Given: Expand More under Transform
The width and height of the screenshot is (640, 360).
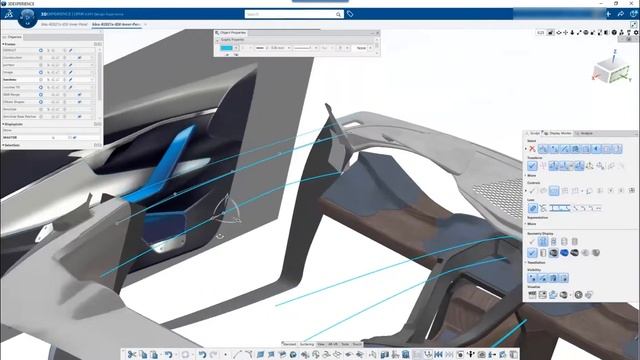Looking at the screenshot, I should (x=531, y=176).
